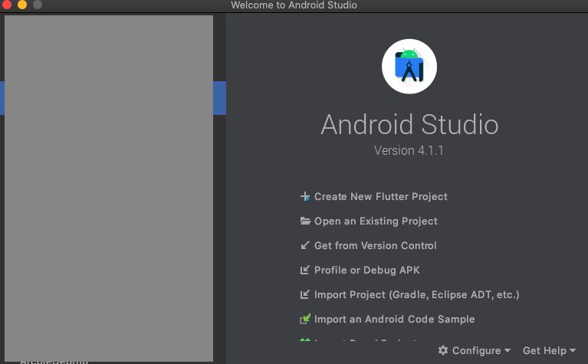
Task: Open the Configure dropdown menu
Action: click(475, 350)
